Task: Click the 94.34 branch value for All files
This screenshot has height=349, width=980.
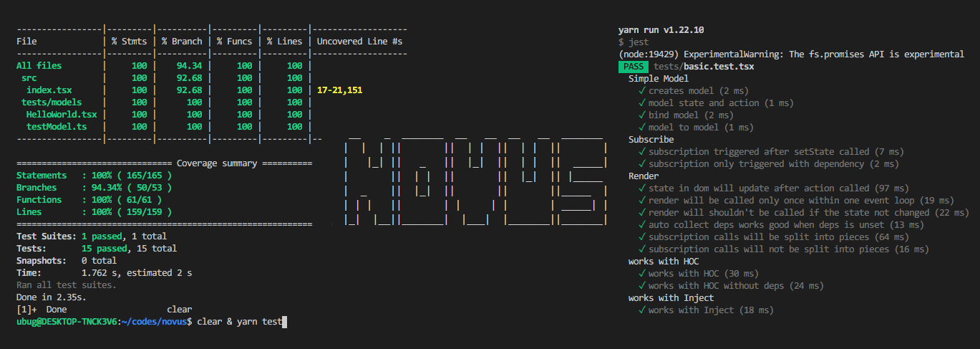Action: tap(190, 66)
